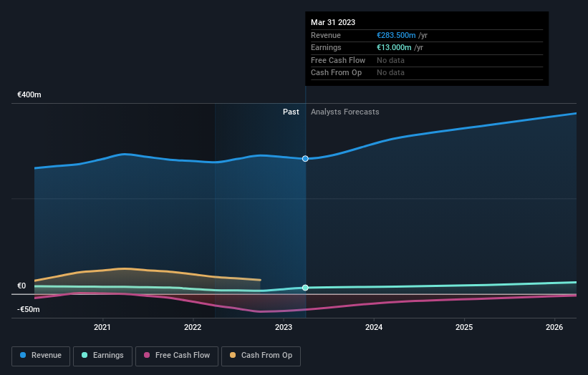Click the Earnings row label in tooltip
Screen dimensions: 588x375
[326, 47]
